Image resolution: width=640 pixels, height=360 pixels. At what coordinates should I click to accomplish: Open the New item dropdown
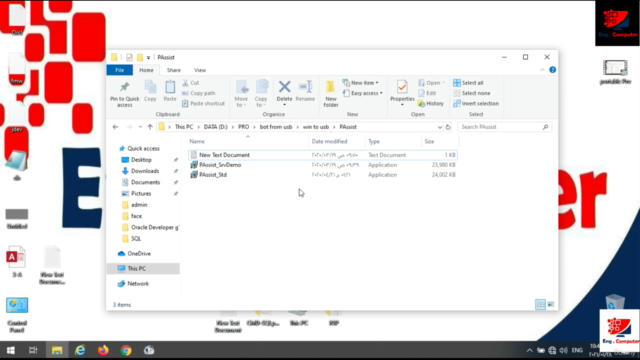[x=361, y=83]
